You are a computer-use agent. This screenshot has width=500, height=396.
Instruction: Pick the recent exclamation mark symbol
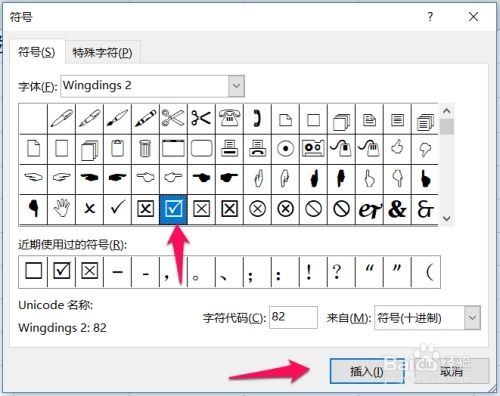[x=313, y=271]
